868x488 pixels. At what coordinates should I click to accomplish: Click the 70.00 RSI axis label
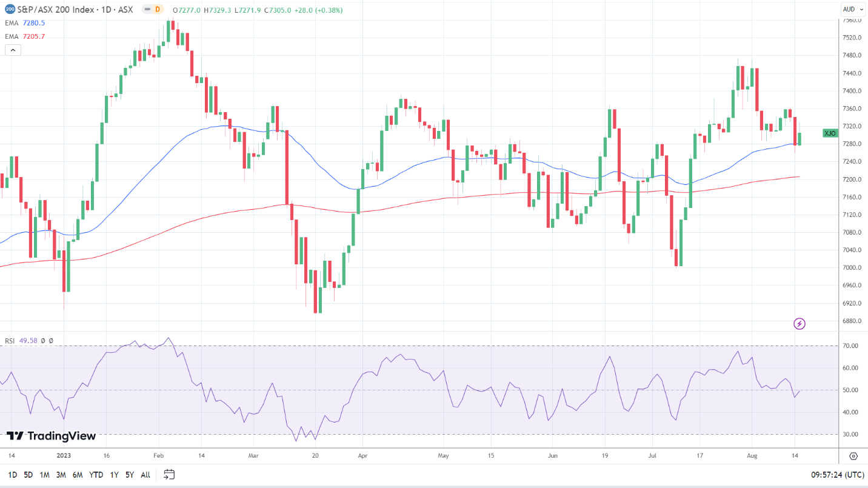[850, 346]
